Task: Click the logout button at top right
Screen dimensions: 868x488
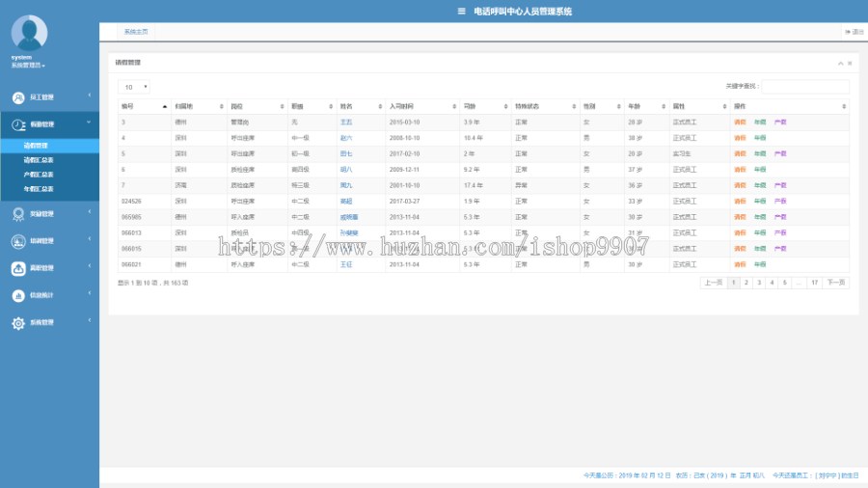Action: (854, 32)
